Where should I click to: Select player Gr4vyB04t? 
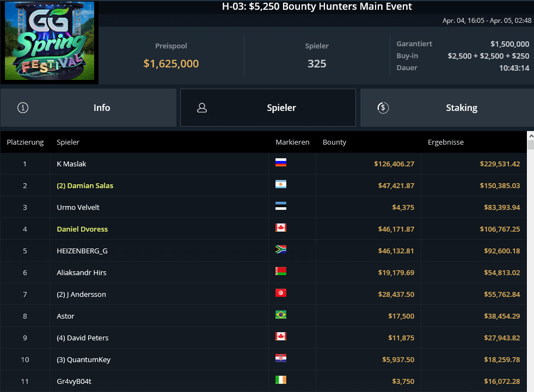74,382
